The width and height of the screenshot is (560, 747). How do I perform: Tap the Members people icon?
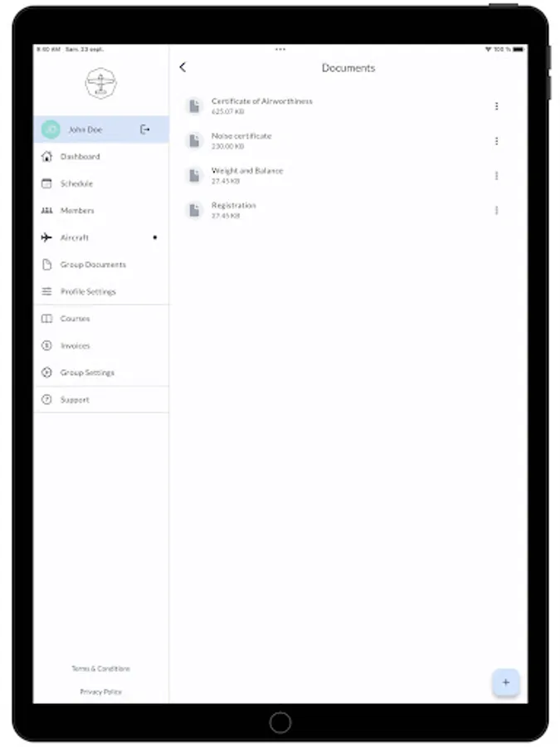click(46, 211)
